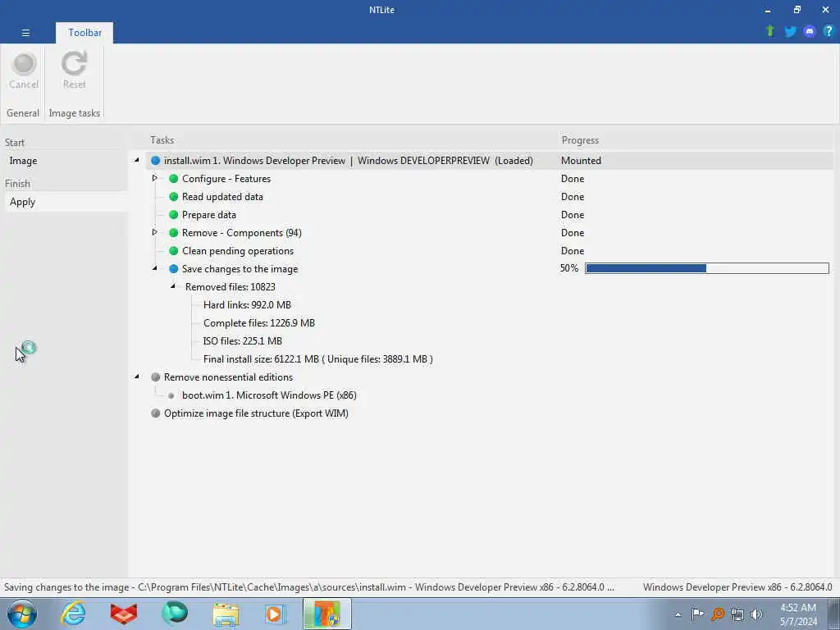Open the Discord link icon

[x=809, y=32]
